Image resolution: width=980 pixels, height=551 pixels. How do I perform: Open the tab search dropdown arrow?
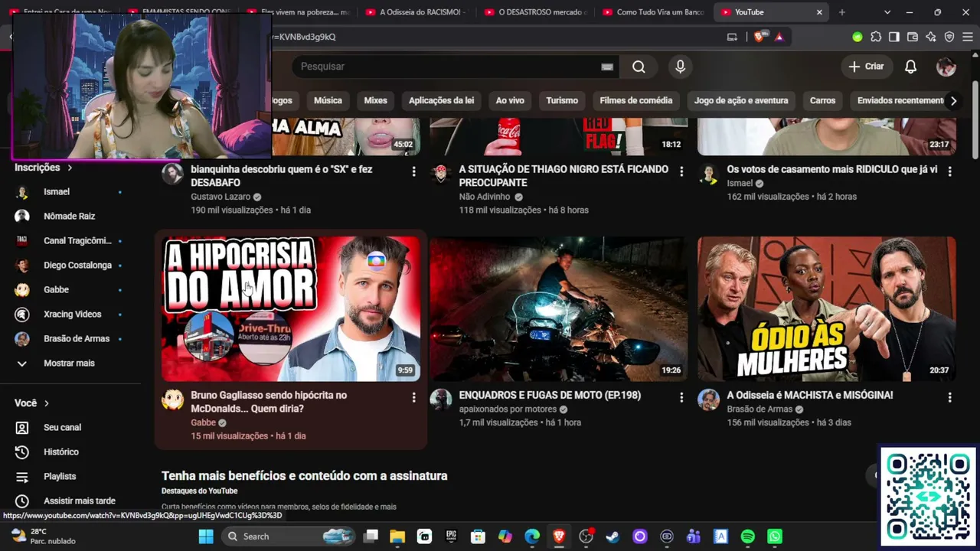[x=887, y=12]
